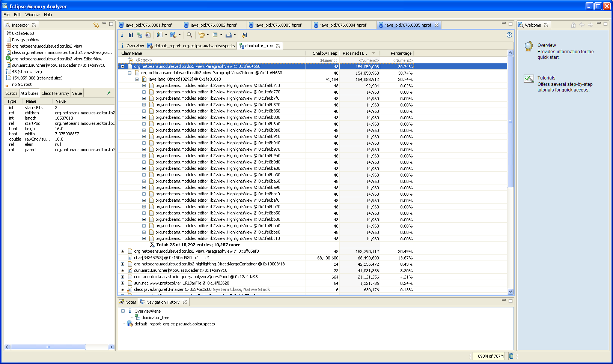Click the Calculate Retained Size toolbar icon

[215, 35]
